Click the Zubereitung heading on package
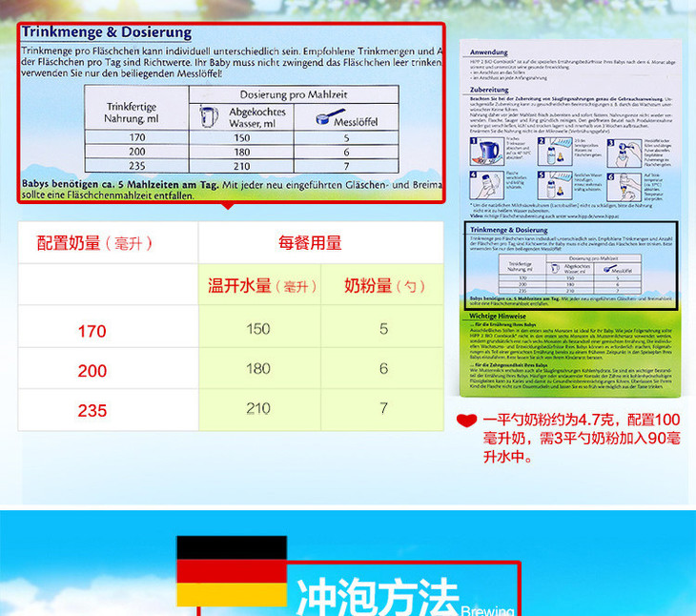Image resolution: width=696 pixels, height=616 pixels. click(x=487, y=88)
